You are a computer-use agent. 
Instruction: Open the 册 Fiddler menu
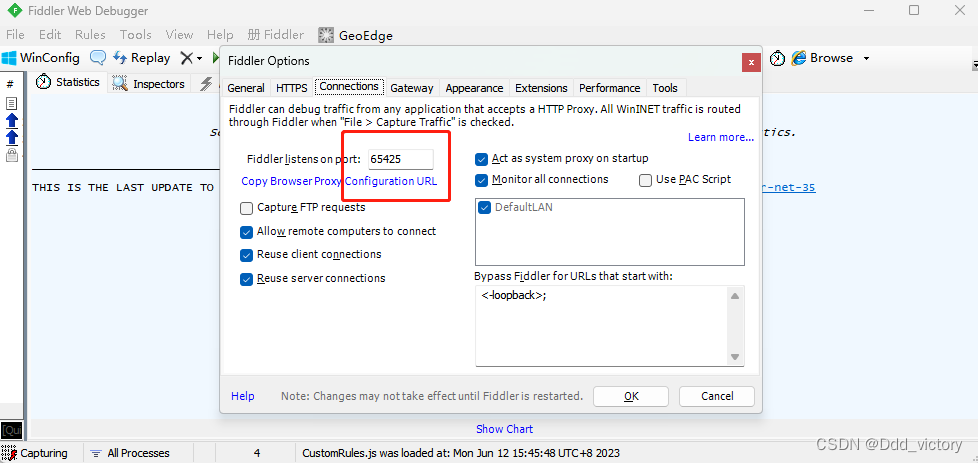click(x=275, y=35)
